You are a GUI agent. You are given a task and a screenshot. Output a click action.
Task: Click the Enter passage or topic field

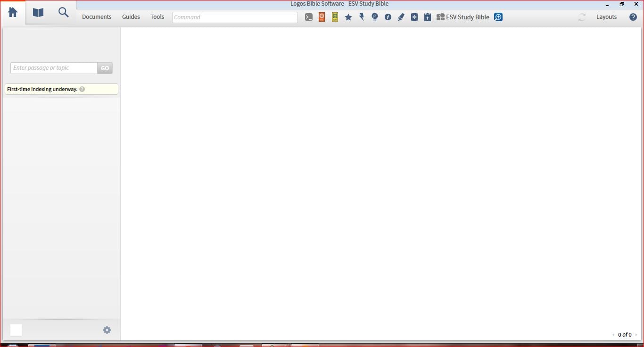pos(54,68)
